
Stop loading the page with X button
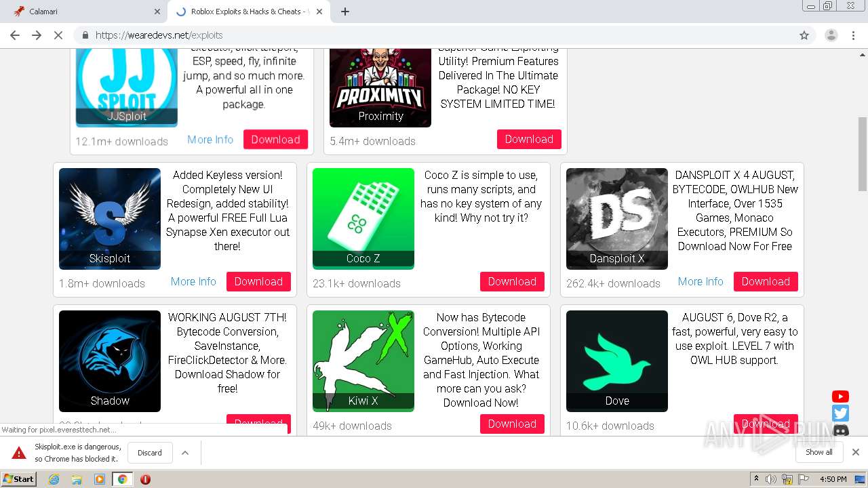click(x=58, y=35)
